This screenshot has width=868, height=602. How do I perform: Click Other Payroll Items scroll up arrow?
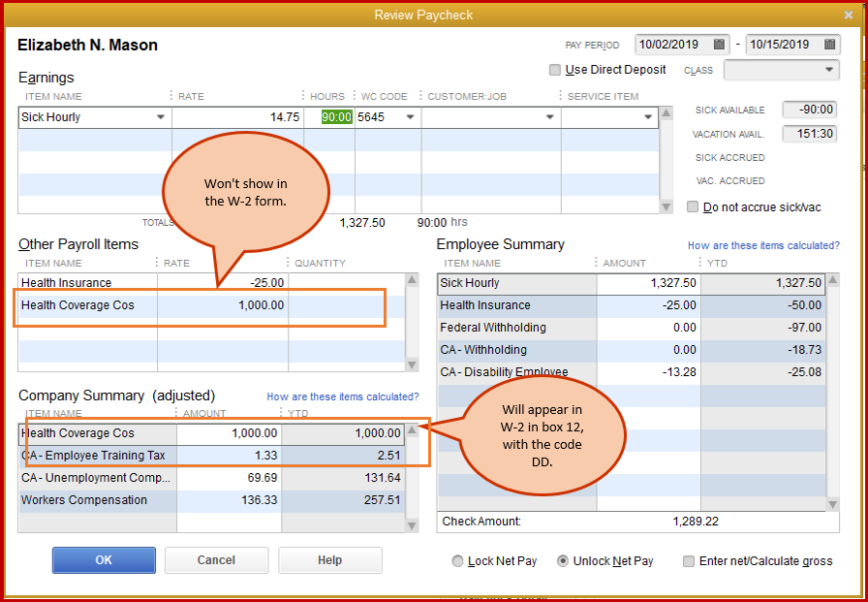click(412, 280)
